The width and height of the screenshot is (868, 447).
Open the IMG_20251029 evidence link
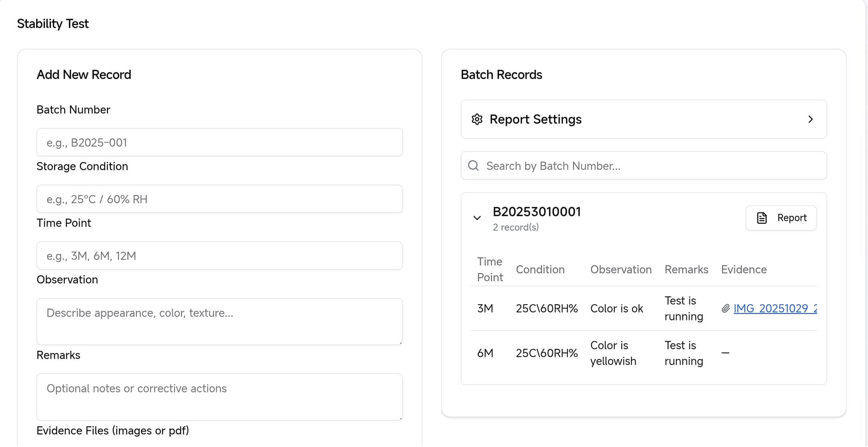coord(775,308)
